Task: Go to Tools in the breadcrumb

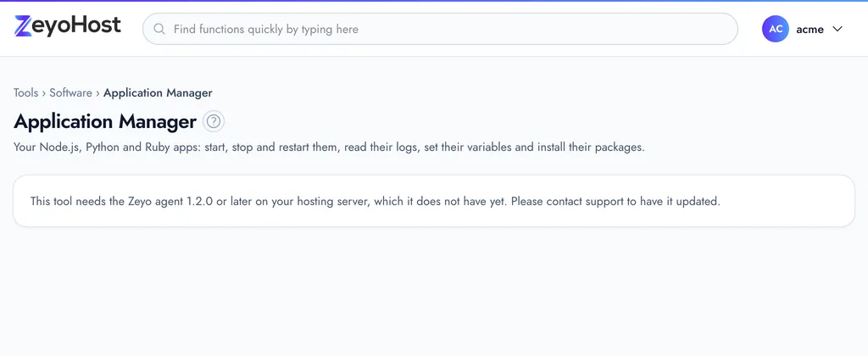Action: [x=26, y=93]
